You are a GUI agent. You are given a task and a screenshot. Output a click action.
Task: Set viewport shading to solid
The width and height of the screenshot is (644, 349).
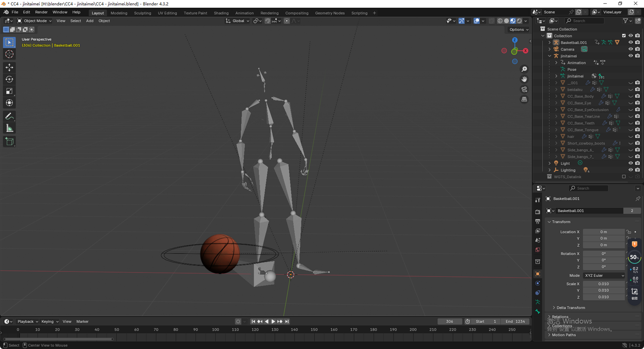[x=507, y=21]
